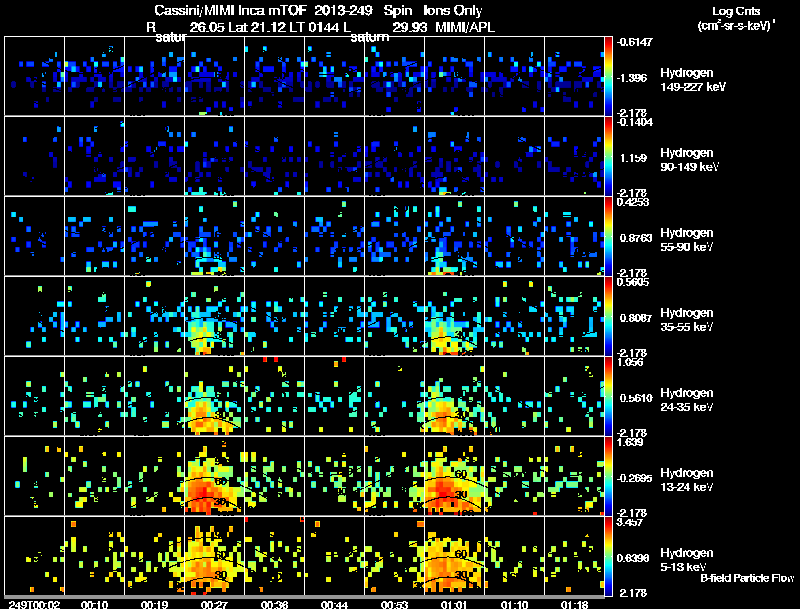The height and width of the screenshot is (609, 800).
Task: Click the '1.159' color scale value
Action: pyautogui.click(x=633, y=158)
